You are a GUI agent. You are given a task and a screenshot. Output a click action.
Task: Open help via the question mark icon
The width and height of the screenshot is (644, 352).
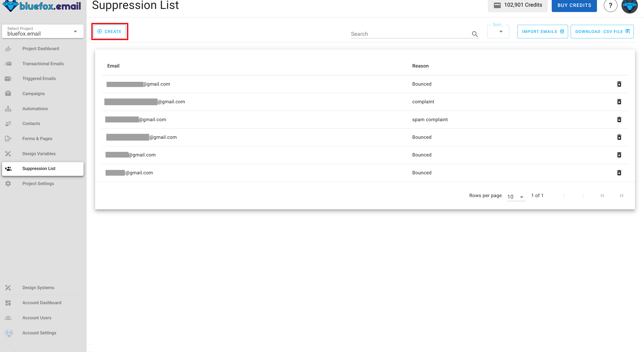pyautogui.click(x=611, y=5)
